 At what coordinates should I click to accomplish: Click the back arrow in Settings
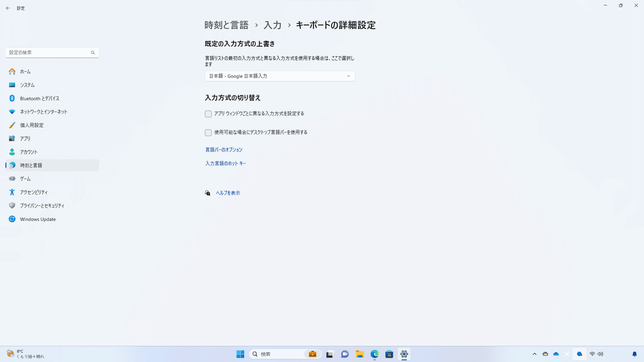pos(8,8)
